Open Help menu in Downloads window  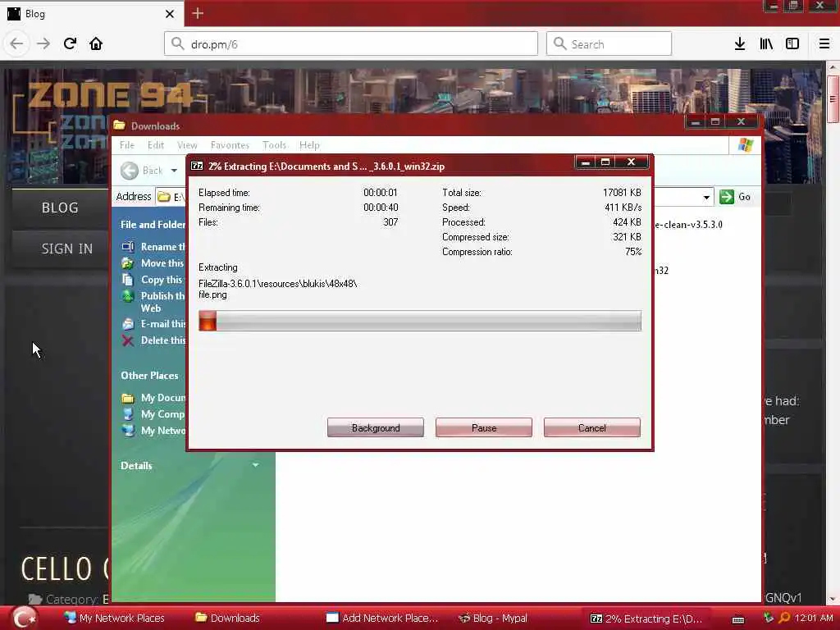tap(309, 145)
